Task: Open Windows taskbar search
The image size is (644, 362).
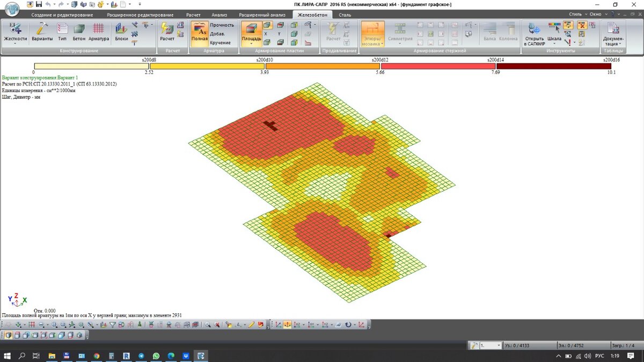Action: tap(22, 356)
